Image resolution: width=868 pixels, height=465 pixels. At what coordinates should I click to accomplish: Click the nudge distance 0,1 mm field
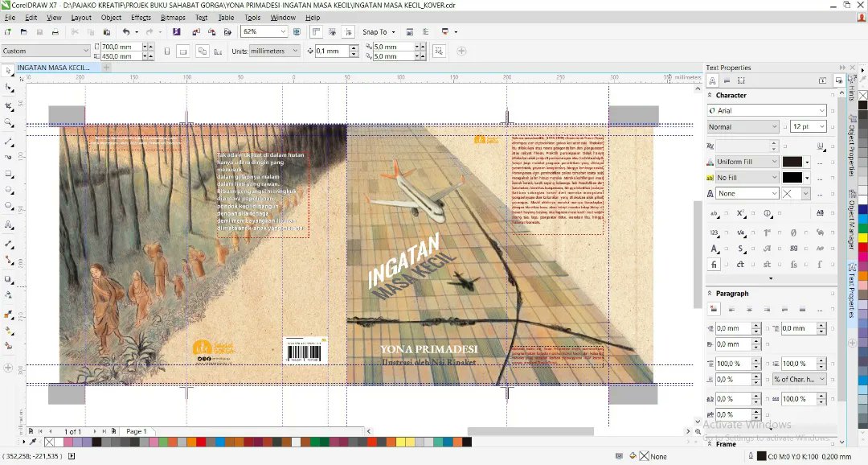[332, 51]
